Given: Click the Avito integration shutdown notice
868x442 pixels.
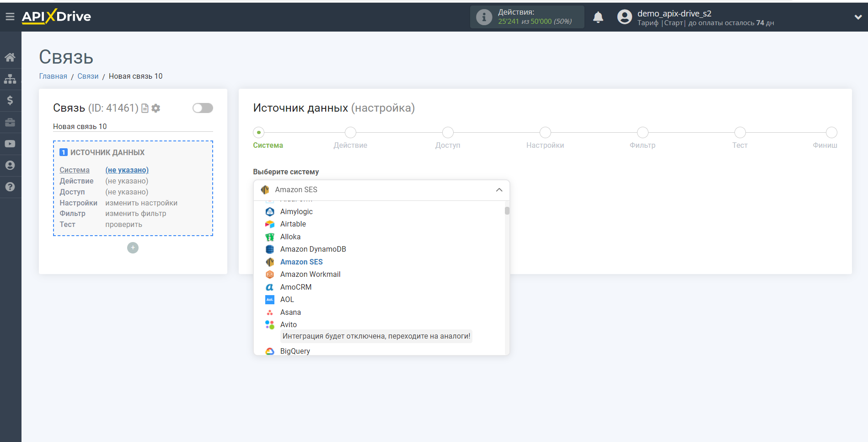Looking at the screenshot, I should point(376,336).
